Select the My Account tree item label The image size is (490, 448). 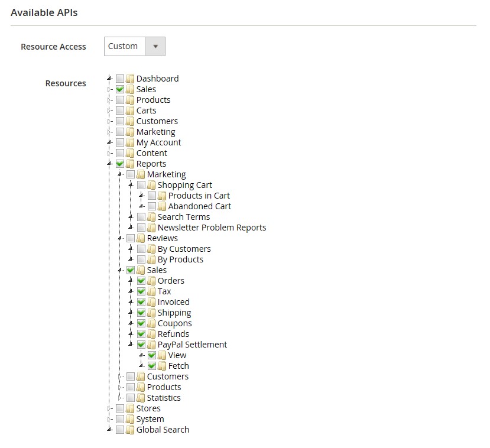[x=158, y=142]
